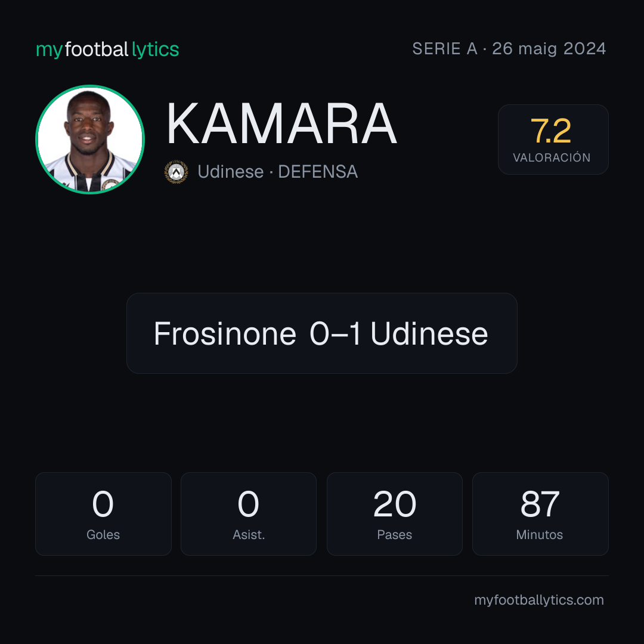Screen dimensions: 644x644
Task: Click the Frosinone team name
Action: tap(225, 333)
